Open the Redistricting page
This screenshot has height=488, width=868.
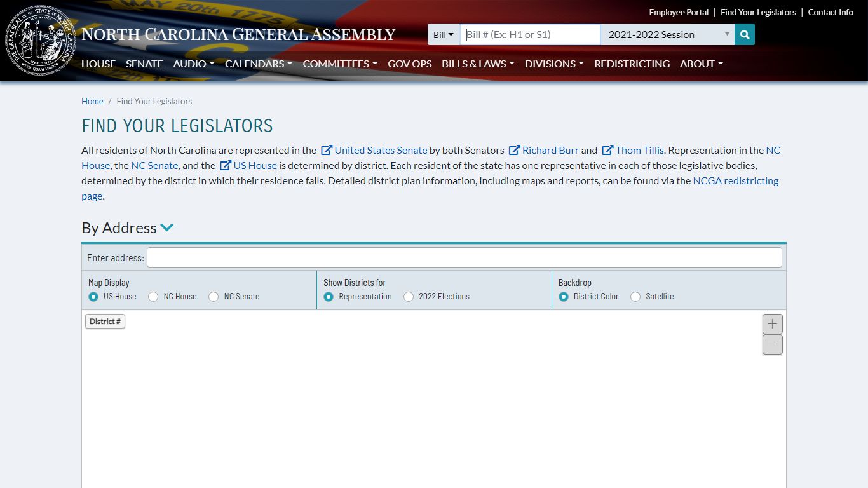[632, 64]
